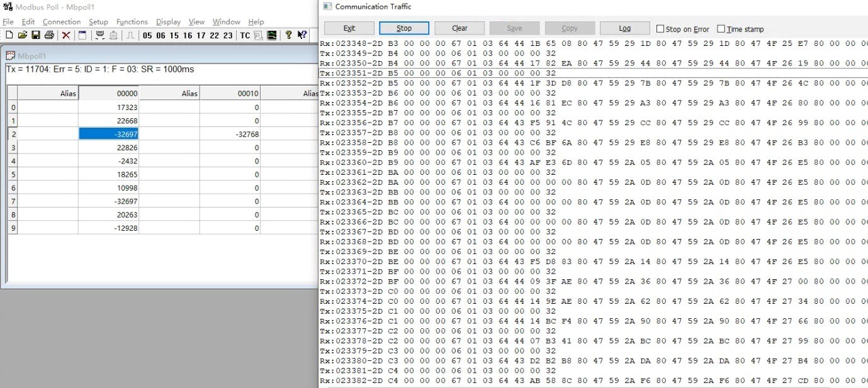Click the Modbus Poll application title icon
This screenshot has height=388, width=868.
click(x=8, y=6)
